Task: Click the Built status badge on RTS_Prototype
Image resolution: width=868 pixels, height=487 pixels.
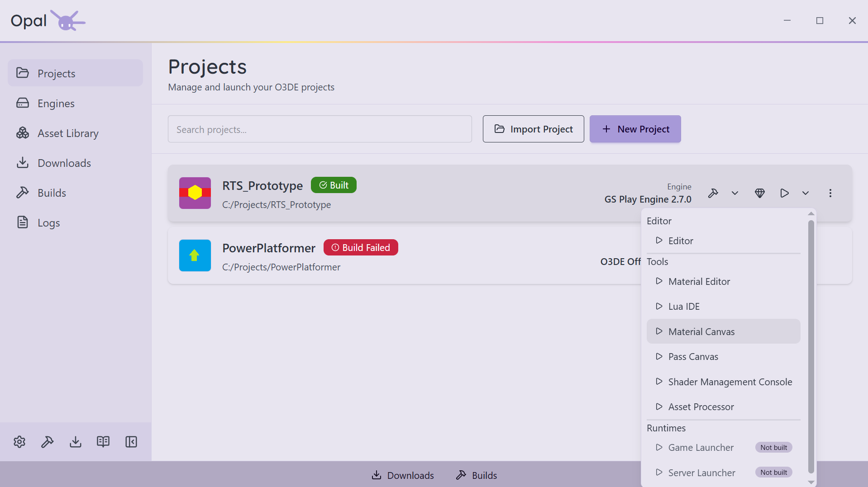Action: tap(334, 185)
